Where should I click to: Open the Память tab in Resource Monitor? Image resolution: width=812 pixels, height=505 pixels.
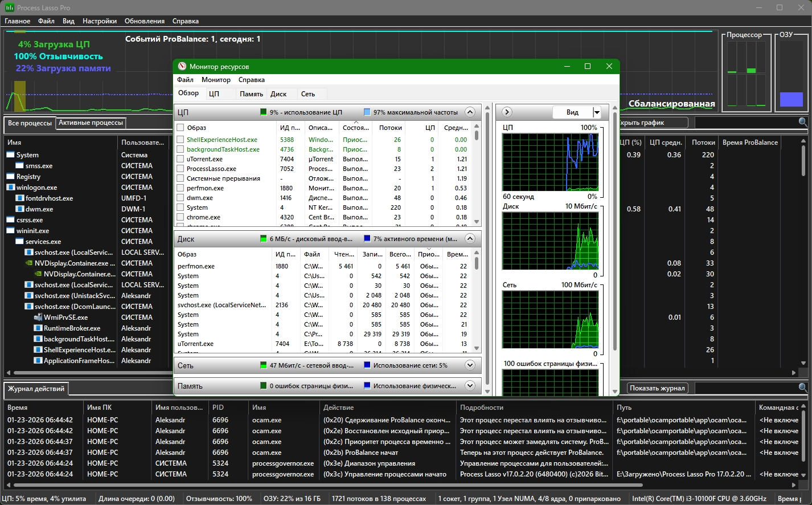click(x=251, y=94)
